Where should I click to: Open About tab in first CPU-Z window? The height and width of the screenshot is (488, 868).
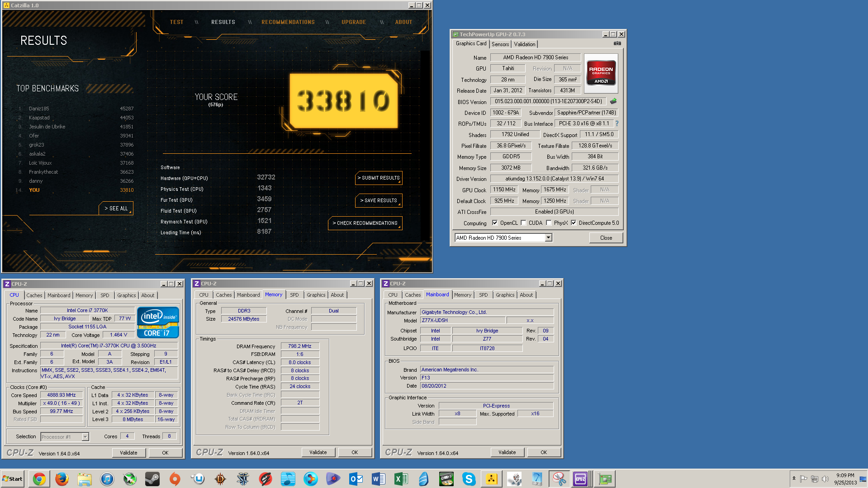pos(148,295)
